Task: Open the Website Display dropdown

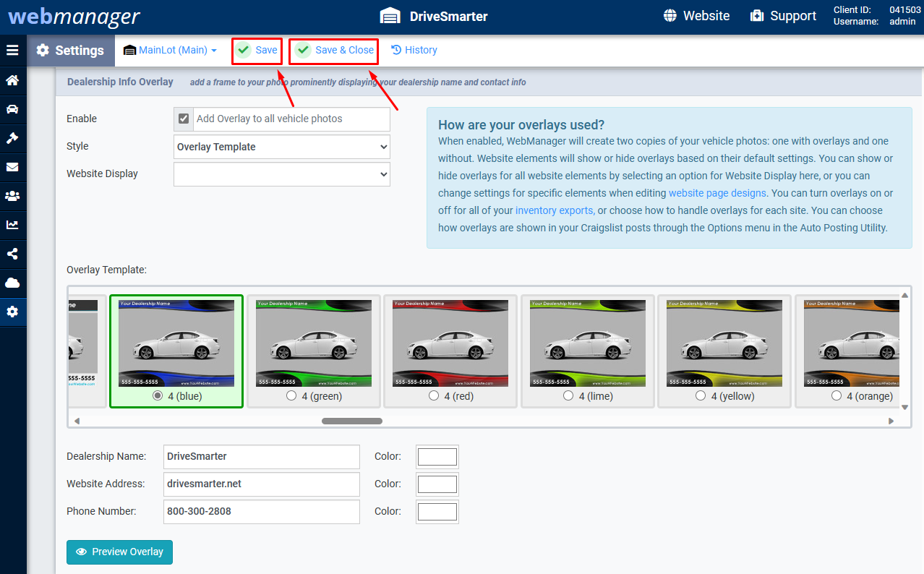Action: 281,174
